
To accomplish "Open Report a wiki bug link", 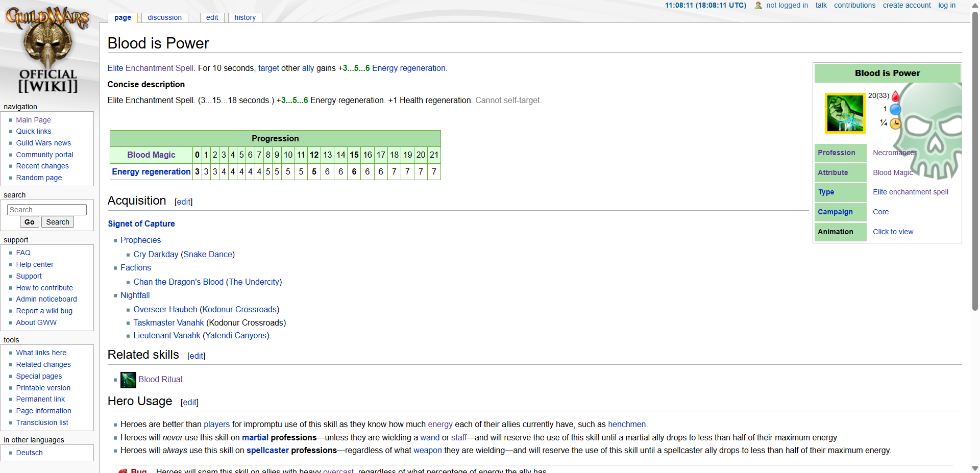I will (x=44, y=311).
